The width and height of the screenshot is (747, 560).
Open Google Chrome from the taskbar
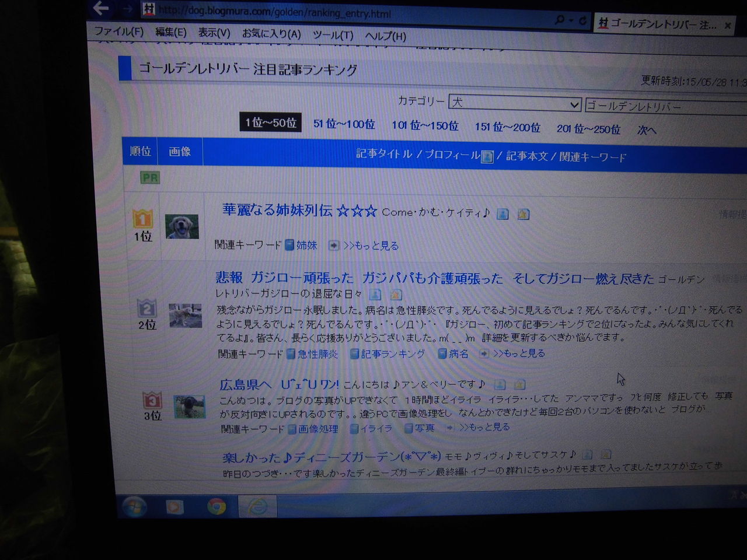point(217,507)
